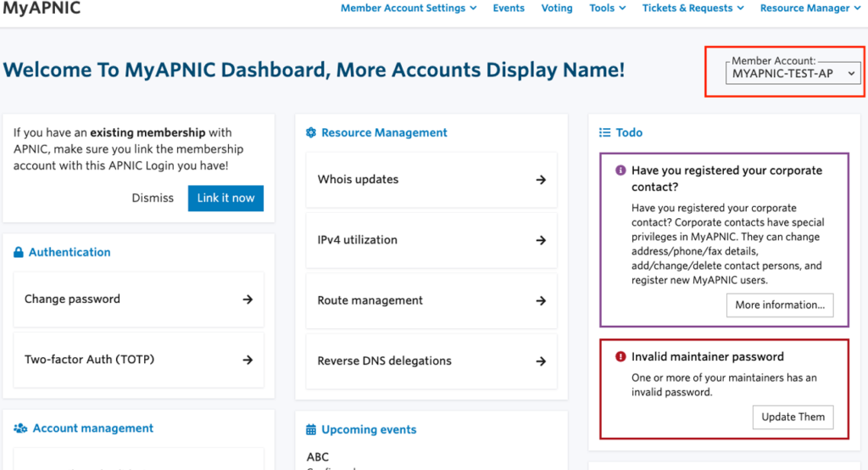Expand the Member Account Settings menu
The height and width of the screenshot is (470, 868).
[x=409, y=8]
